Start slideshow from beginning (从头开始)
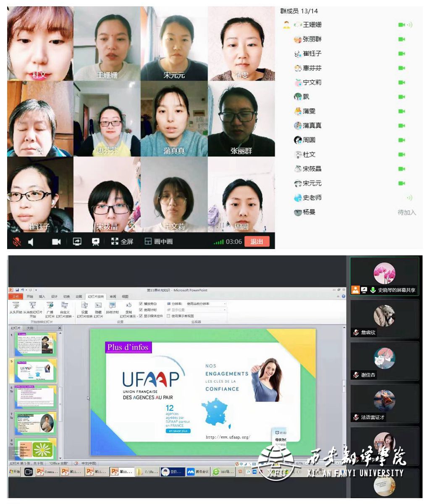The width and height of the screenshot is (430, 504). 15,306
